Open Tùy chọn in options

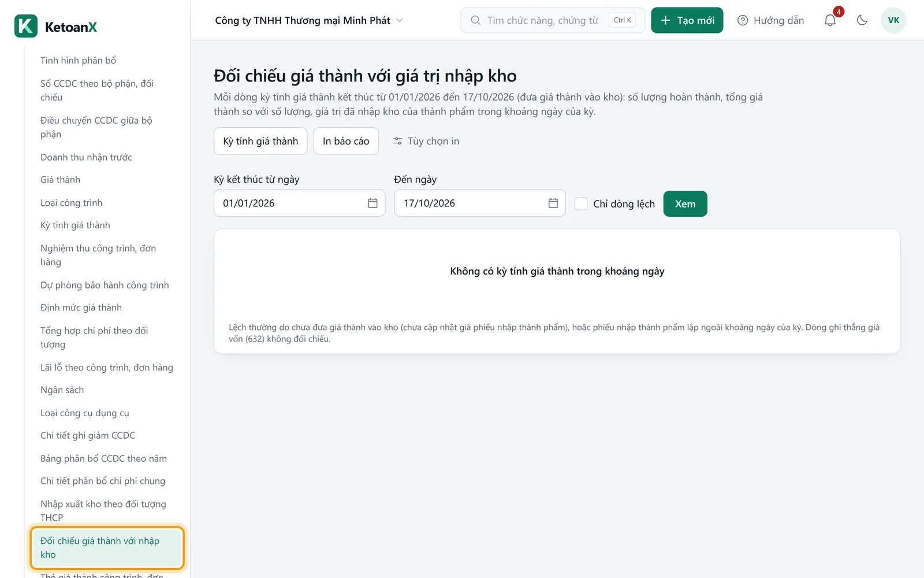tap(426, 141)
